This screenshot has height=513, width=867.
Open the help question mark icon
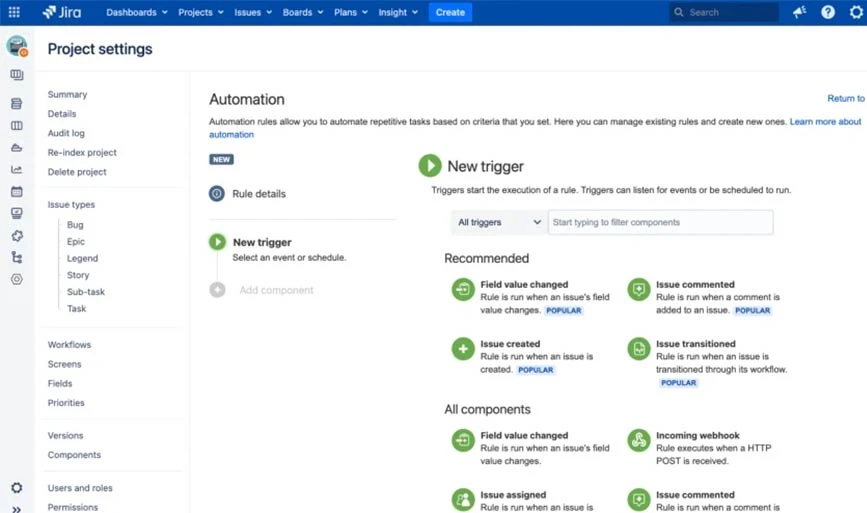828,12
